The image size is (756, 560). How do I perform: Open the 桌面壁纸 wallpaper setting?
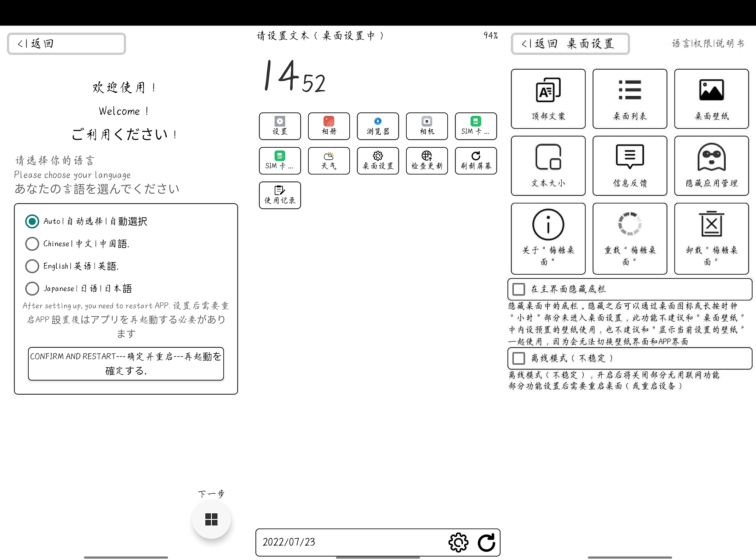[711, 99]
